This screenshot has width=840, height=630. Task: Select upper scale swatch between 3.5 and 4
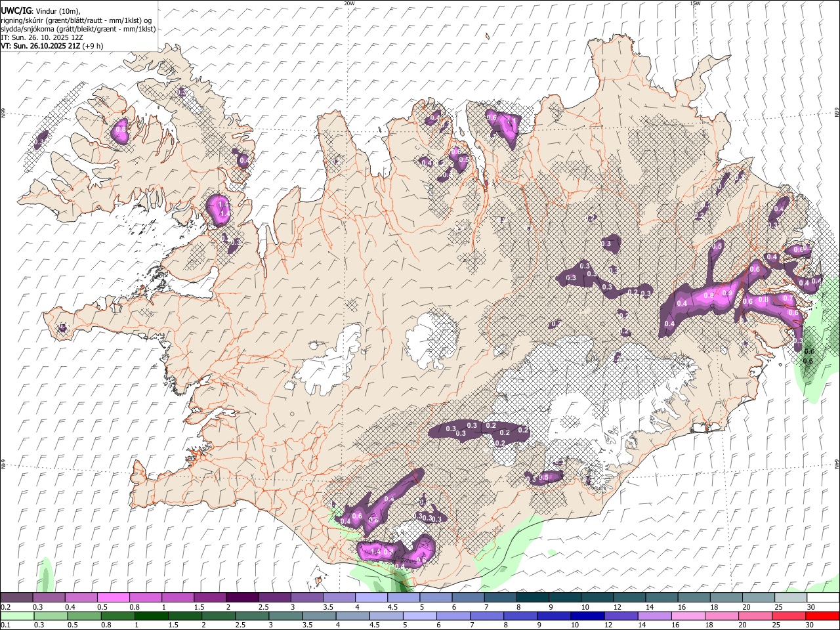tap(339, 598)
